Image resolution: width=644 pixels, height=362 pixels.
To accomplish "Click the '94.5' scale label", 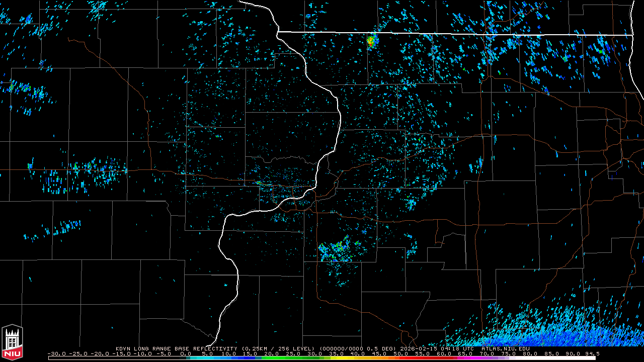I will [x=592, y=353].
